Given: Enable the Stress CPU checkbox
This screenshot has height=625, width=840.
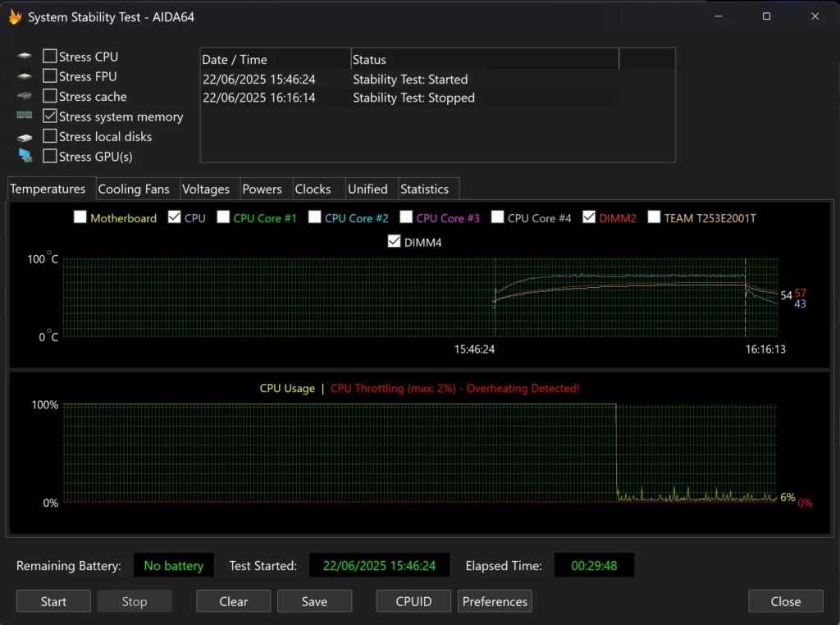Looking at the screenshot, I should click(x=50, y=56).
